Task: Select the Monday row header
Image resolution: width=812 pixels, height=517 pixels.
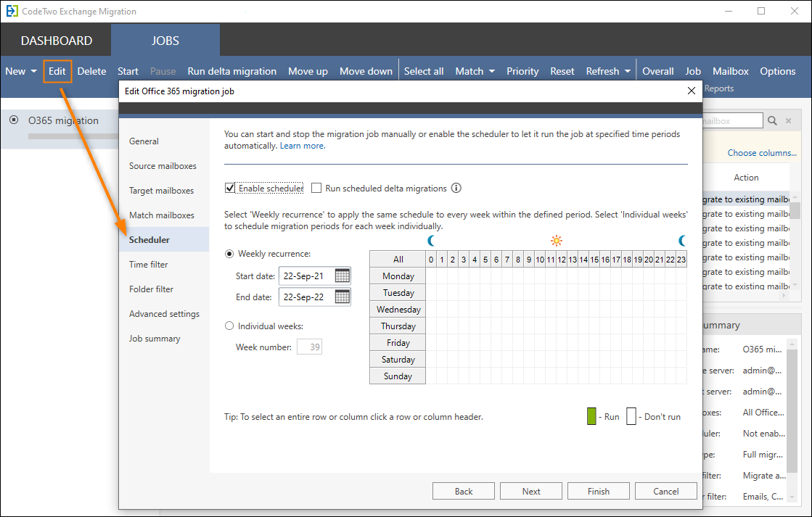Action: (398, 276)
